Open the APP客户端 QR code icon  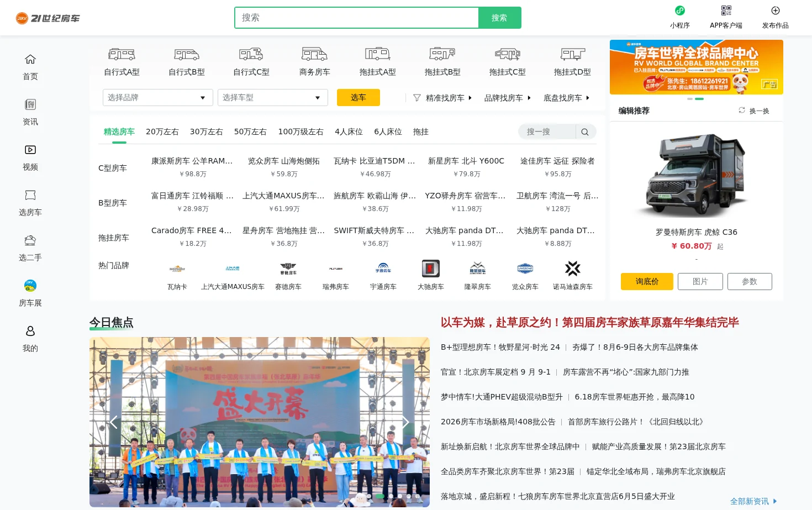(726, 10)
